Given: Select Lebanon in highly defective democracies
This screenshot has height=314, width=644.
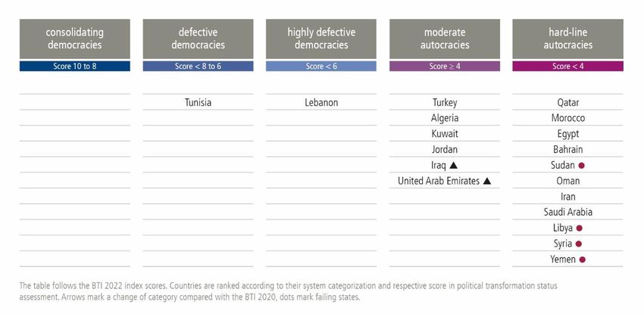Looking at the screenshot, I should tap(321, 102).
